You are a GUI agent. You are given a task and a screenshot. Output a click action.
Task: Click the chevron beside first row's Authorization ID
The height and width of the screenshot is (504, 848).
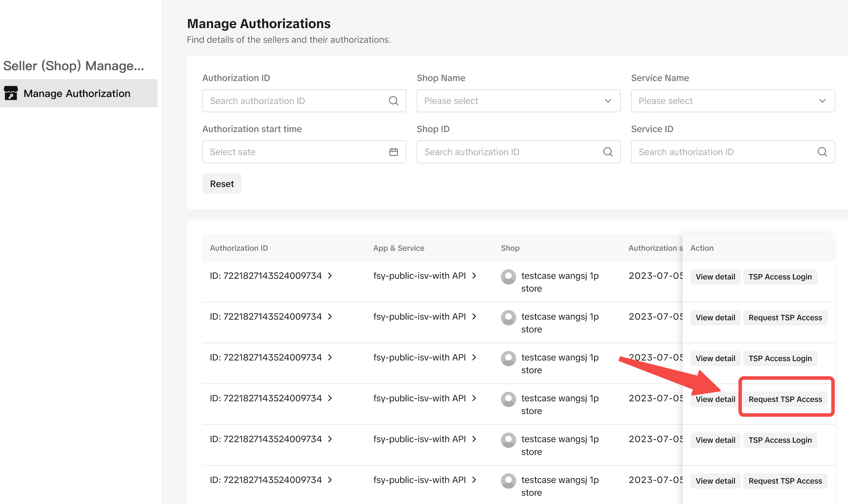(x=330, y=276)
